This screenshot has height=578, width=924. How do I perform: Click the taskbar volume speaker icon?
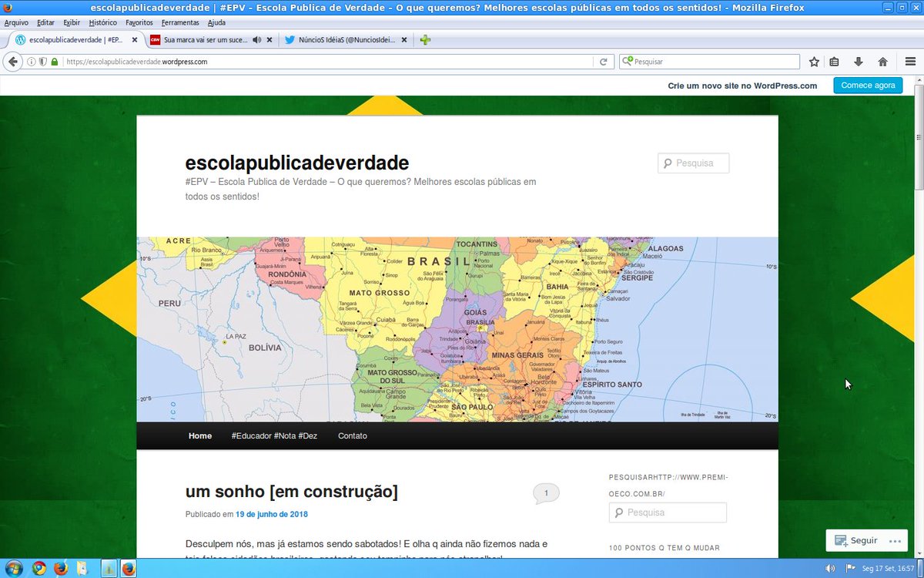tap(830, 569)
